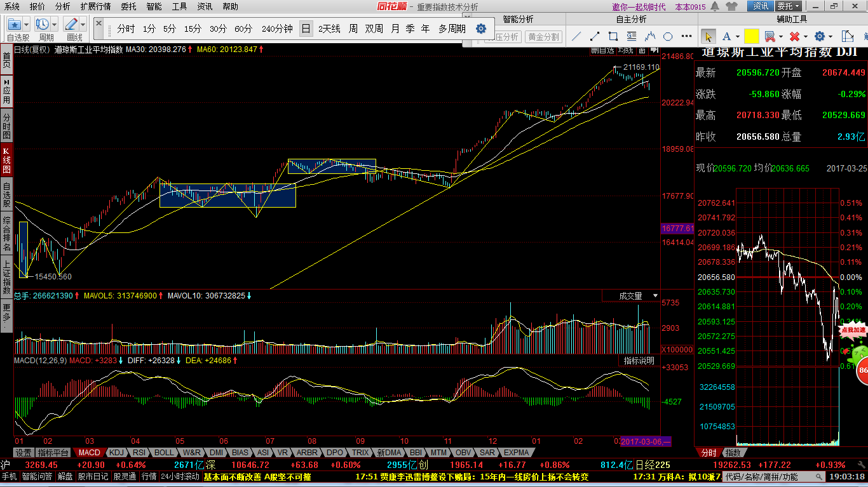This screenshot has width=868, height=487.
Task: Click the 指标说明 button
Action: [639, 361]
